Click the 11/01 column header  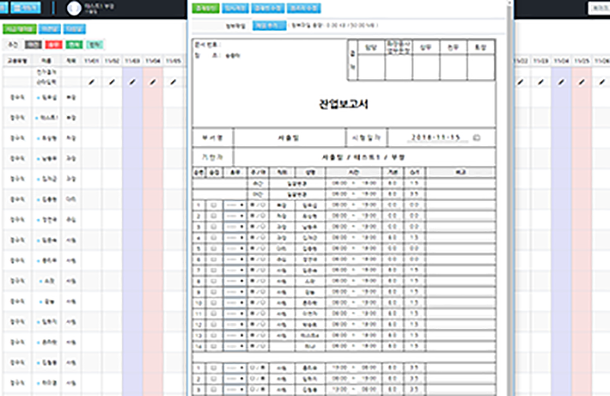tap(91, 61)
